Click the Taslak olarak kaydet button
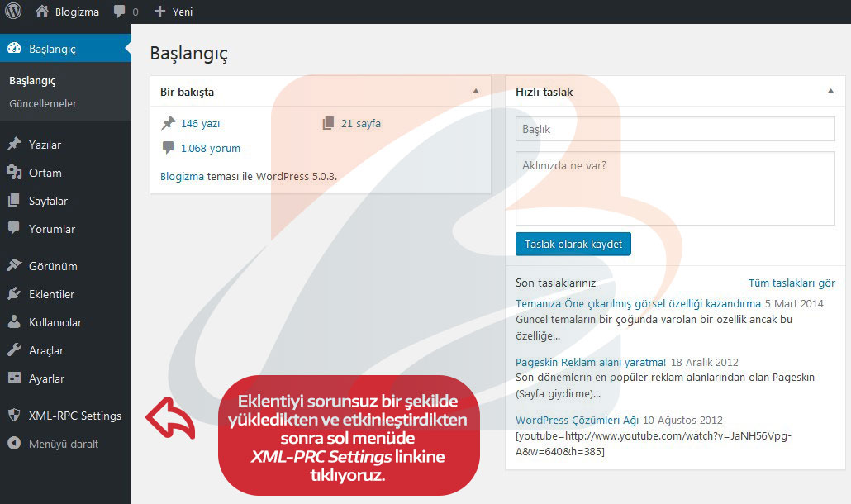Viewport: 851px width, 504px height. [573, 244]
